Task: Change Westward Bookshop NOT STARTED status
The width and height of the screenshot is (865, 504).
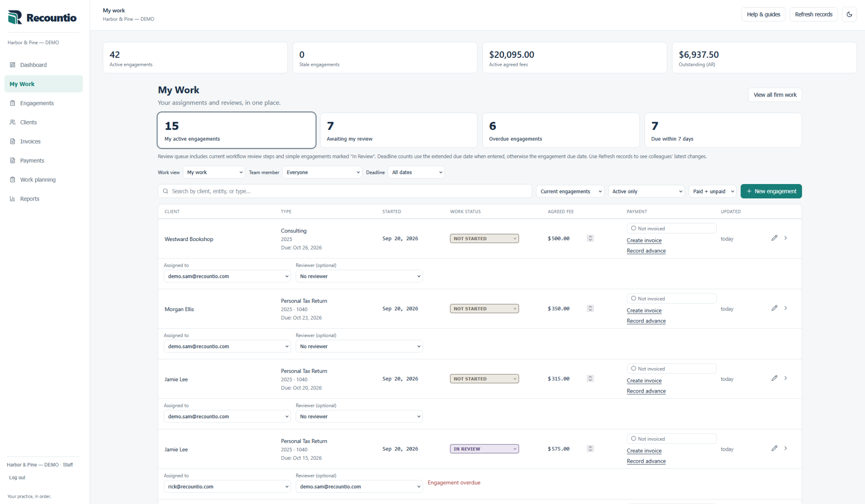Action: click(484, 238)
